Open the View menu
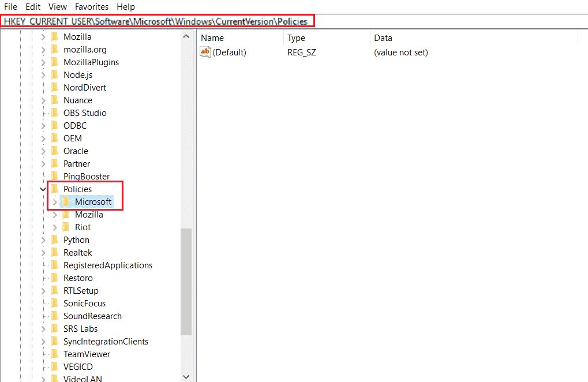Image resolution: width=588 pixels, height=382 pixels. (x=57, y=7)
